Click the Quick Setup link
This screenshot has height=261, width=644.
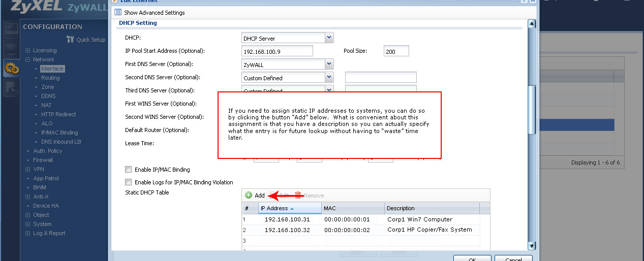90,40
